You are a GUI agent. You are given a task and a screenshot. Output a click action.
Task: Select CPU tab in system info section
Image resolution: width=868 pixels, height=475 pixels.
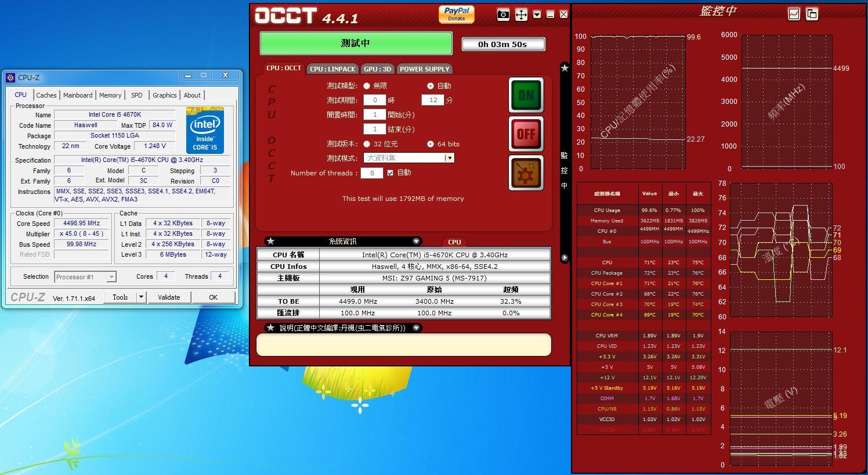tap(454, 242)
